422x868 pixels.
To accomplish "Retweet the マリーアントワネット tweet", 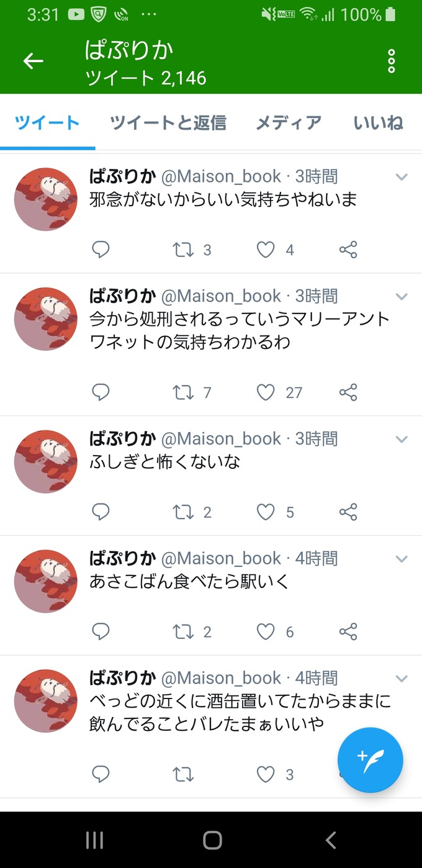I will 183,392.
